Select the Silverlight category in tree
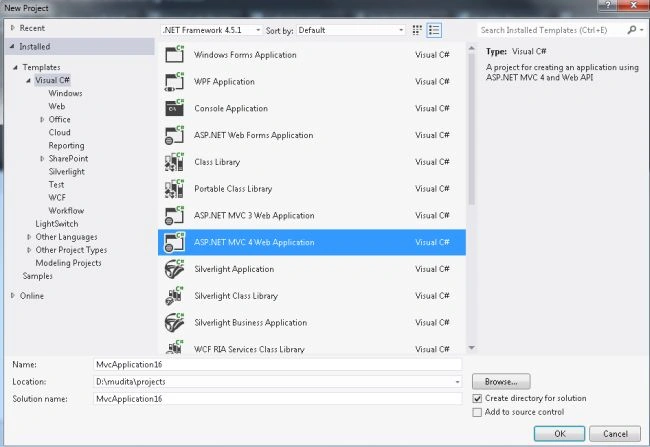 [x=66, y=172]
